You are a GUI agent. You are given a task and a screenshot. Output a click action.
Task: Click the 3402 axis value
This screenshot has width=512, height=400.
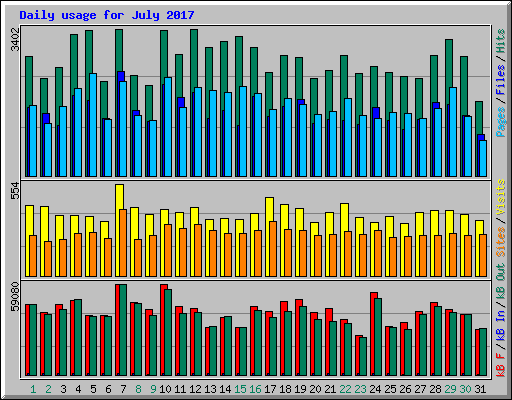tap(15, 40)
